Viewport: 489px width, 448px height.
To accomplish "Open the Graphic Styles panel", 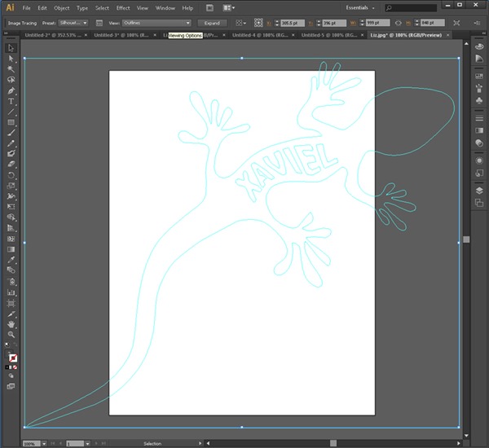I will click(x=479, y=173).
